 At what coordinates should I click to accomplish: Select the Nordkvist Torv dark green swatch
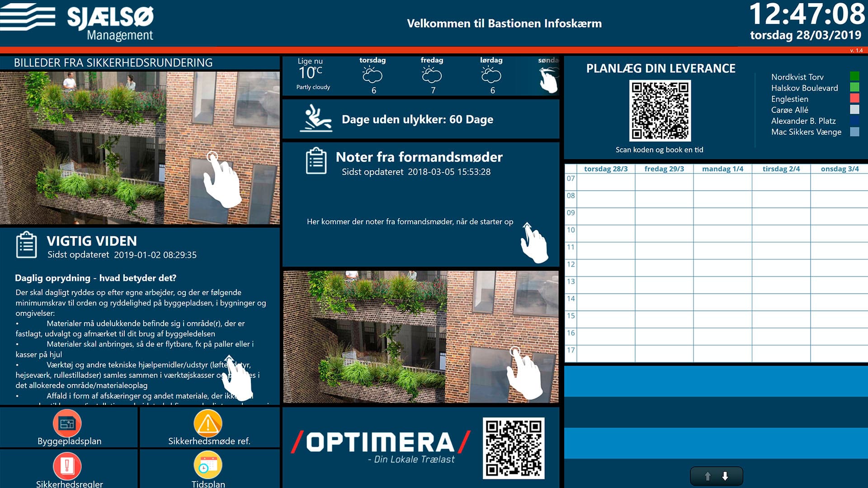click(854, 76)
